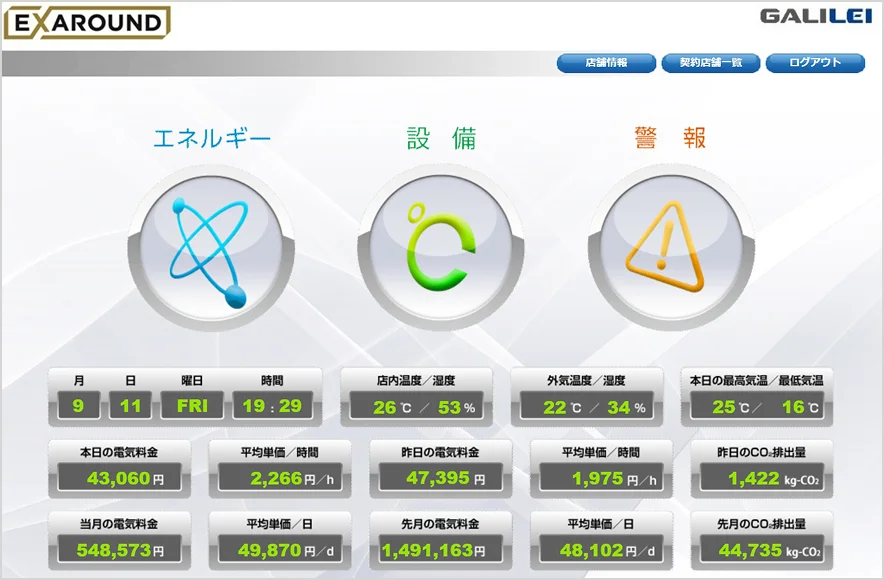Click the 昨日のCO2排出量 label
The width and height of the screenshot is (884, 580).
coord(762,452)
